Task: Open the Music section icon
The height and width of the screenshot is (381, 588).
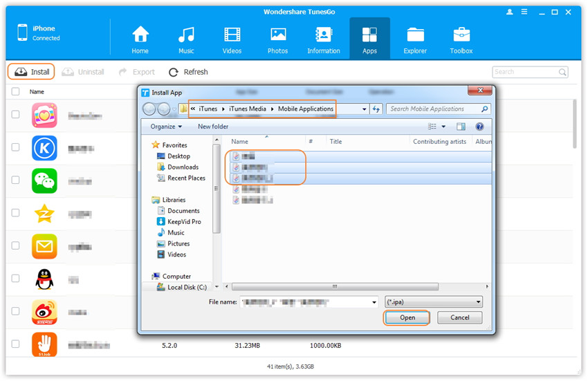Action: coord(185,35)
